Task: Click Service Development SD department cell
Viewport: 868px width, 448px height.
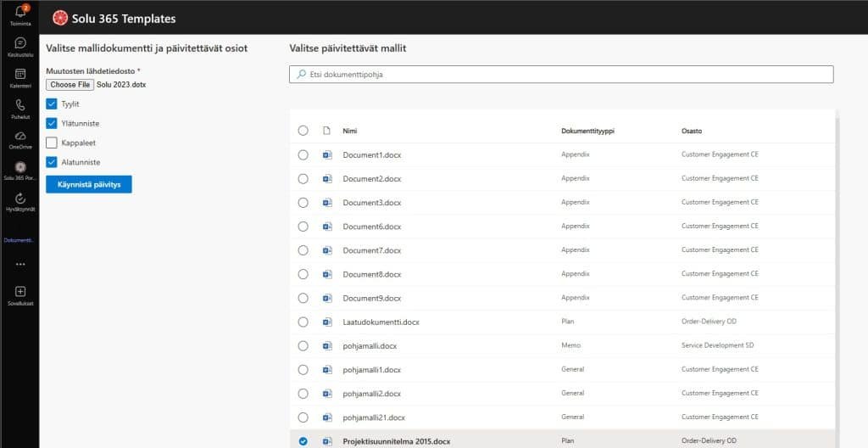Action: click(717, 345)
